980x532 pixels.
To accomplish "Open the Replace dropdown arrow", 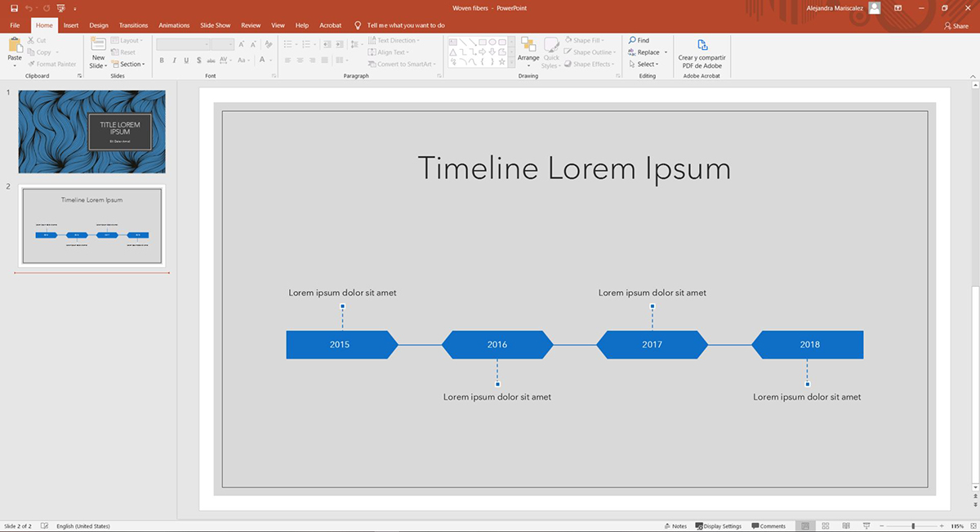I will [666, 52].
